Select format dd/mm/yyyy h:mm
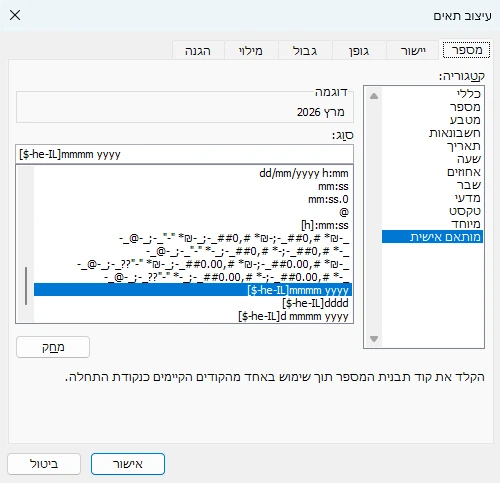Viewport: 500px width, 483px height. (x=193, y=173)
